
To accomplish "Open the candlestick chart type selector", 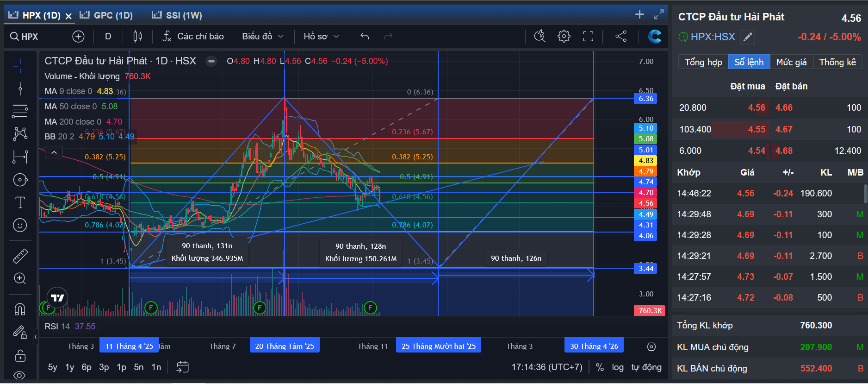I will pos(137,36).
